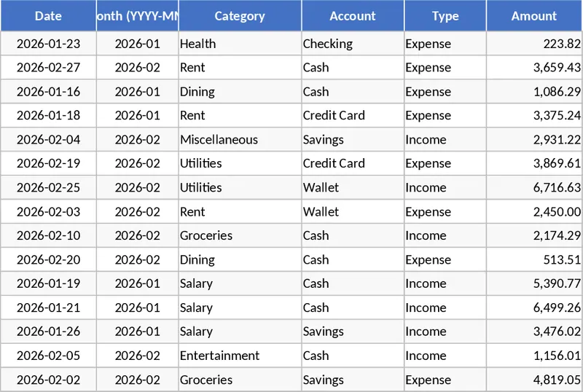Click the Type column header

[445, 16]
